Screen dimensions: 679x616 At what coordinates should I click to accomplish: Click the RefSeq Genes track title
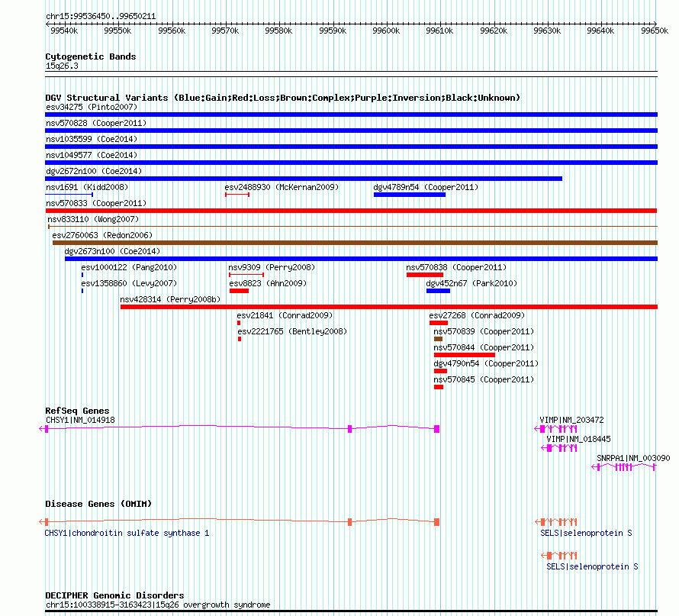77,411
